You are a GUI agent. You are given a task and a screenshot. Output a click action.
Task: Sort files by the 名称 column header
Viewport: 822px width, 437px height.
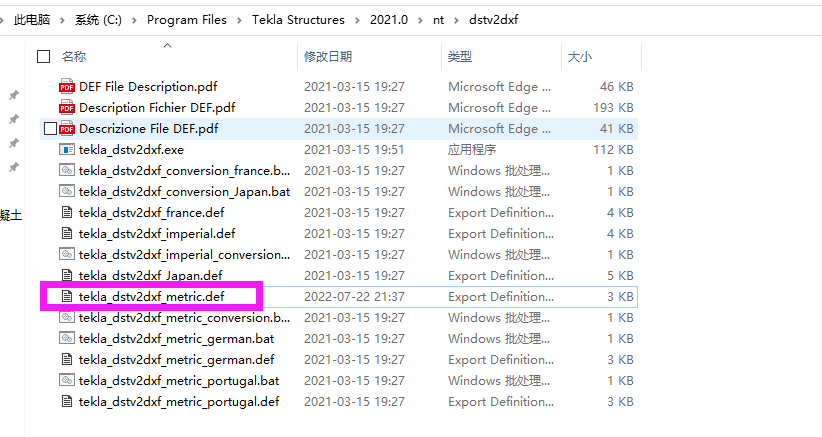tap(74, 57)
